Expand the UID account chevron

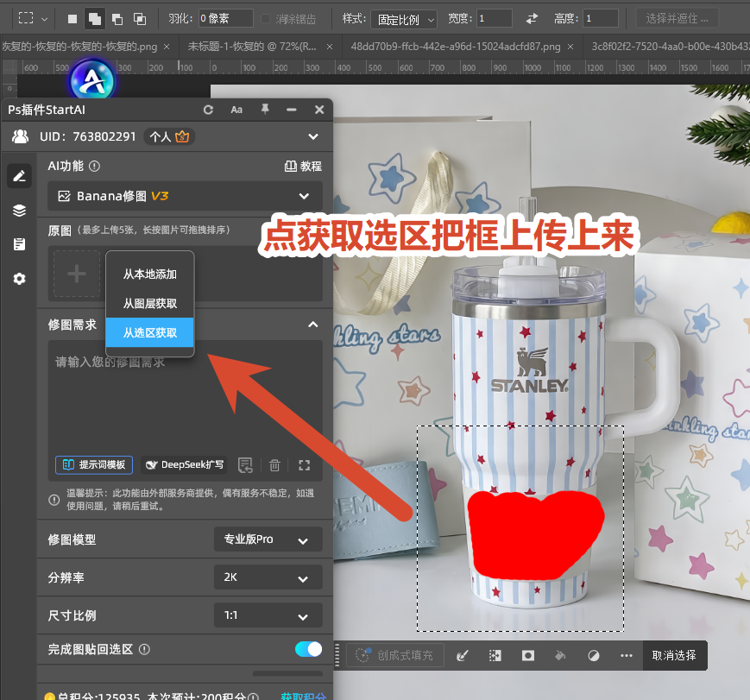[x=313, y=137]
